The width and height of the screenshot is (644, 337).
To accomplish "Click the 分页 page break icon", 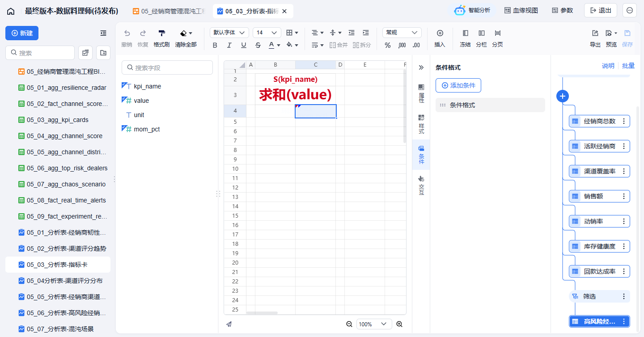I will [497, 33].
